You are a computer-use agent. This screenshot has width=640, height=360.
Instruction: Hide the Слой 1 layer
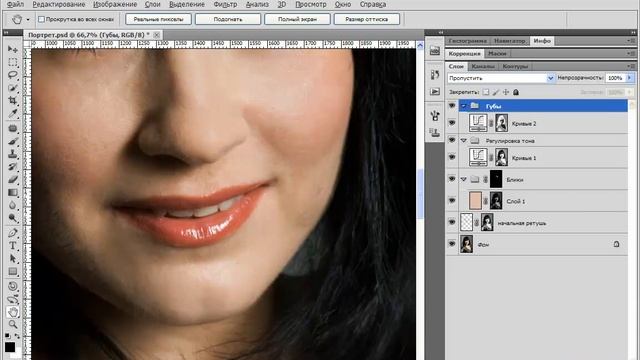(452, 200)
